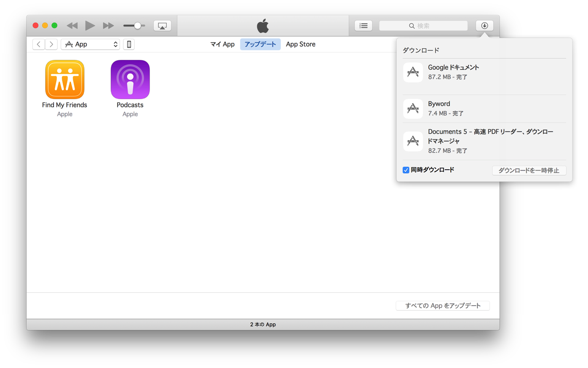
Task: Click the fast-forward playback button
Action: [108, 26]
